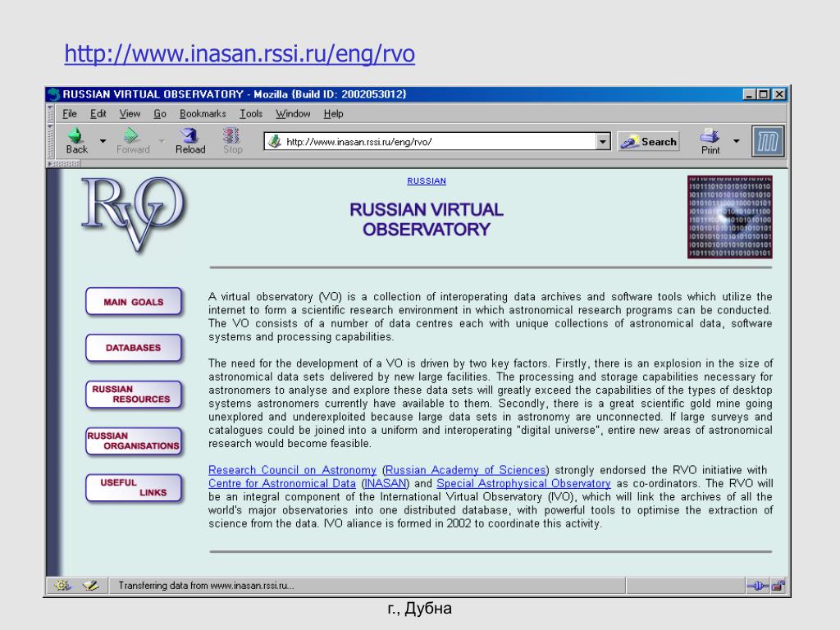The width and height of the screenshot is (840, 630).
Task: Open the Back history dropdown arrow
Action: (103, 141)
